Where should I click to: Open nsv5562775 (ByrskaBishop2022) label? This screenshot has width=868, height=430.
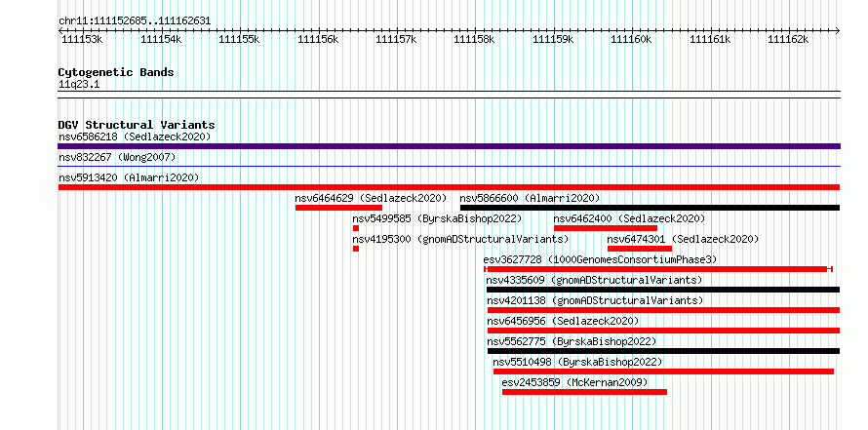point(572,341)
